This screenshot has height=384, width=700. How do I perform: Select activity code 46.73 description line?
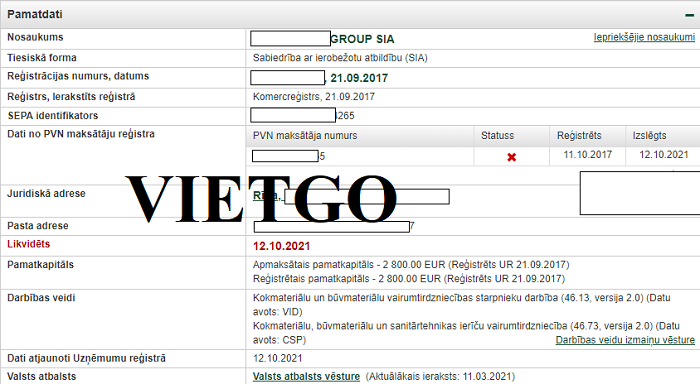pyautogui.click(x=467, y=333)
